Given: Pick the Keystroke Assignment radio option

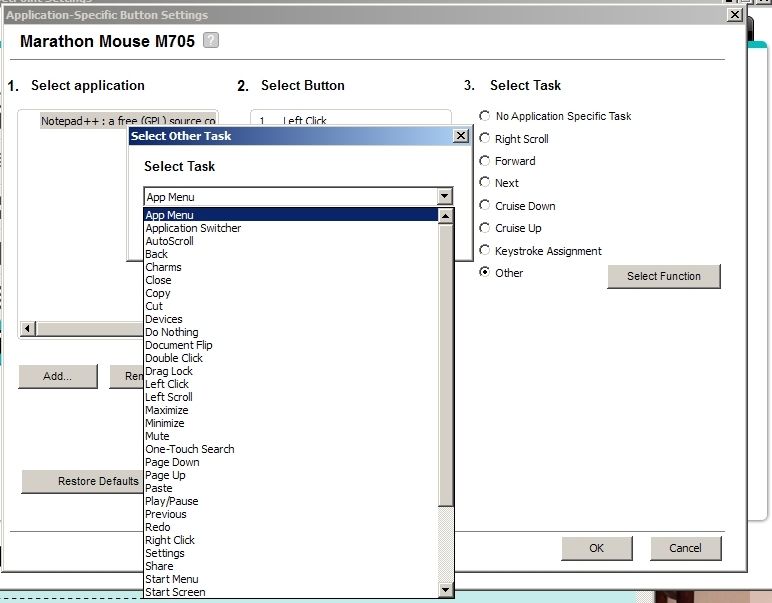Looking at the screenshot, I should tap(484, 250).
